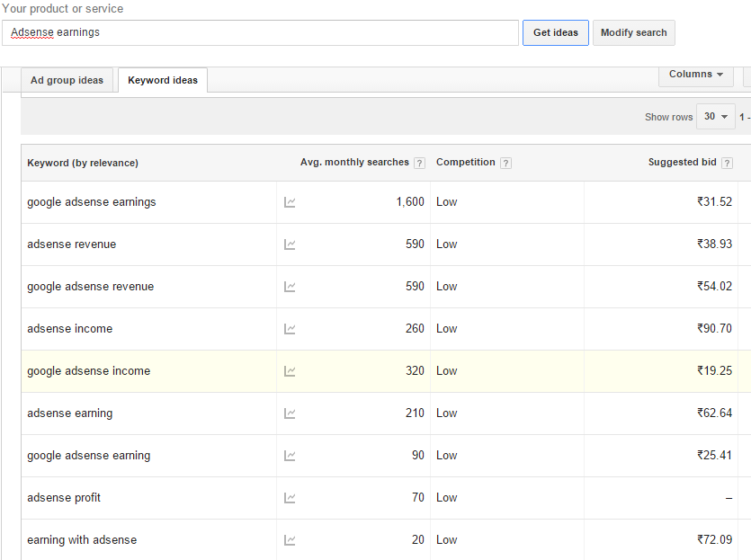Click the 210 monthly searches value
The height and width of the screenshot is (560, 751).
click(415, 413)
